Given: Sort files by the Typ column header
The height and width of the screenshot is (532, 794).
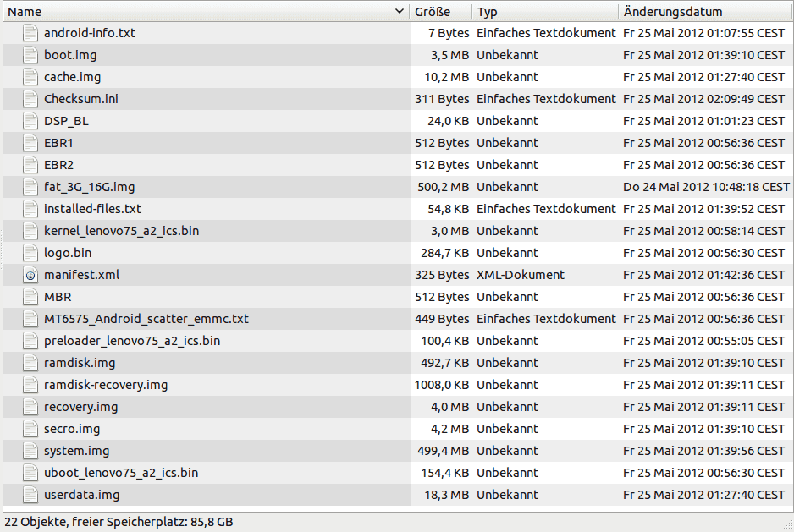Looking at the screenshot, I should point(545,11).
